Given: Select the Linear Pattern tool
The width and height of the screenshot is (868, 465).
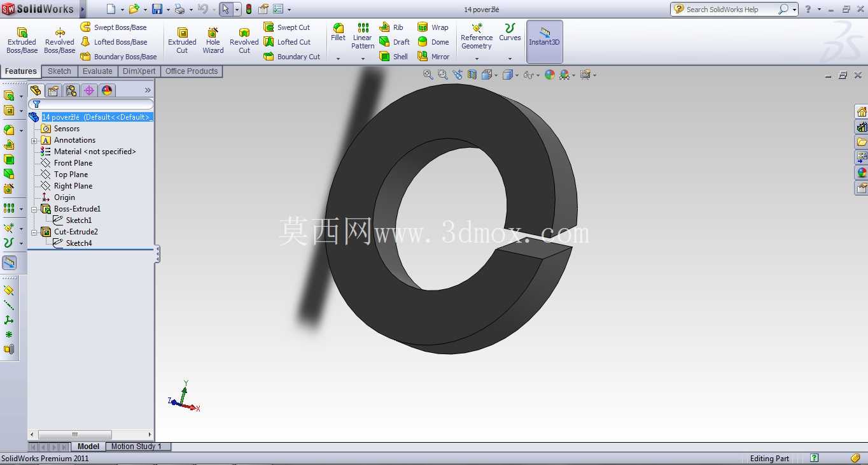Looking at the screenshot, I should click(x=363, y=36).
